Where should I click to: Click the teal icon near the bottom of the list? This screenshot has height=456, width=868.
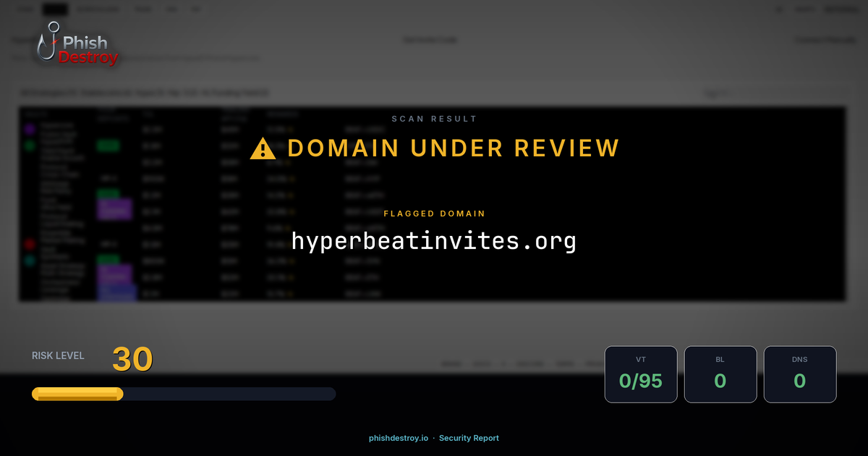(x=29, y=261)
